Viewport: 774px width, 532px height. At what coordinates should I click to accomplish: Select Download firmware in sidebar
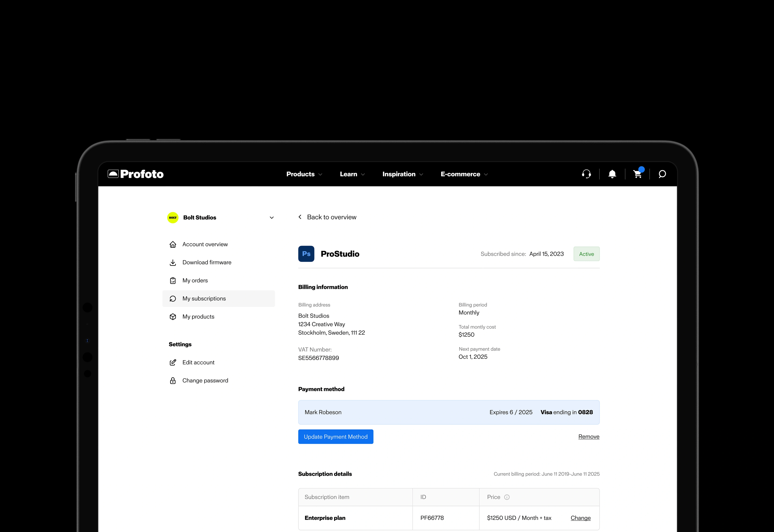pyautogui.click(x=207, y=262)
